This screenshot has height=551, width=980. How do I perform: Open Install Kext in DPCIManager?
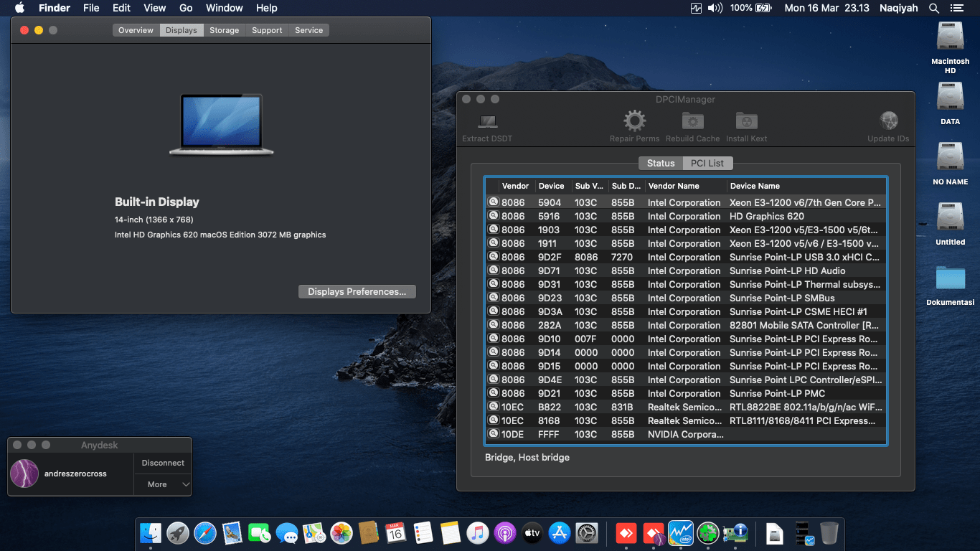pos(746,126)
